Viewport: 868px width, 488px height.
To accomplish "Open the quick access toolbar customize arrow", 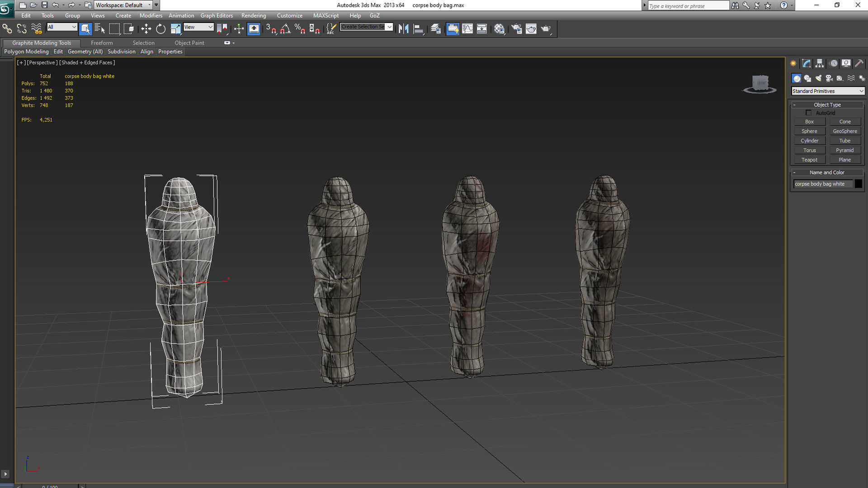I will click(x=156, y=5).
